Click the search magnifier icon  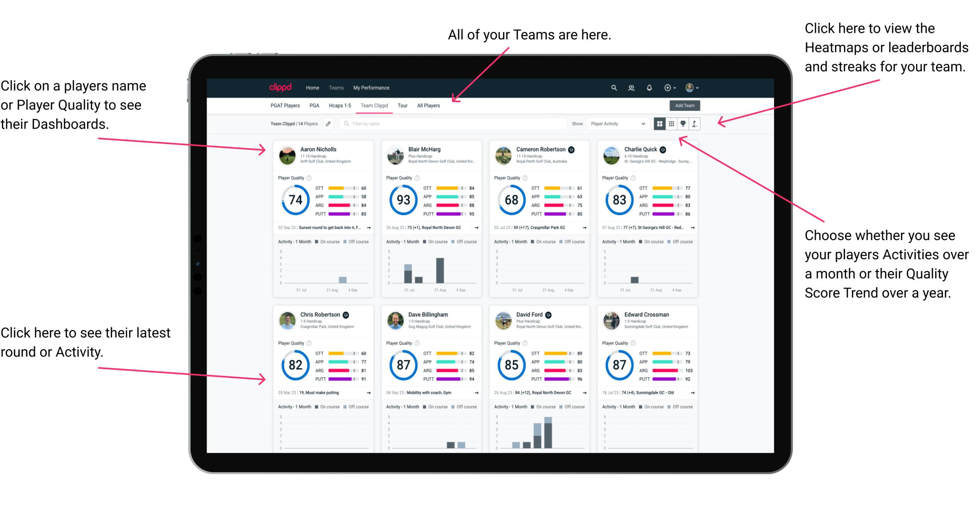(x=613, y=88)
